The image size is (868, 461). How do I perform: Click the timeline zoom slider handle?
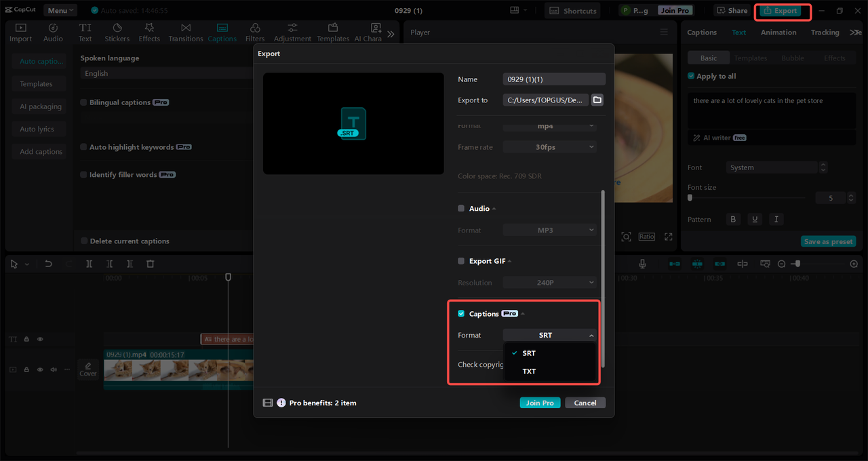pyautogui.click(x=797, y=264)
